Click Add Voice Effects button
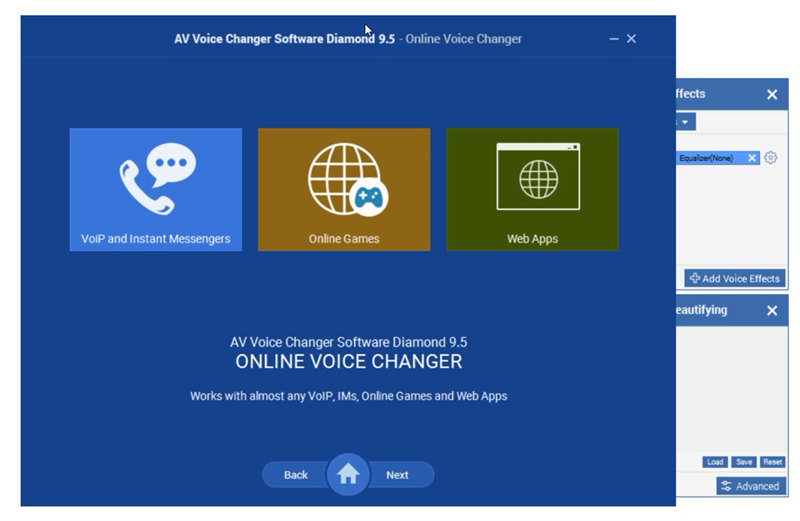The image size is (800, 521). point(734,279)
